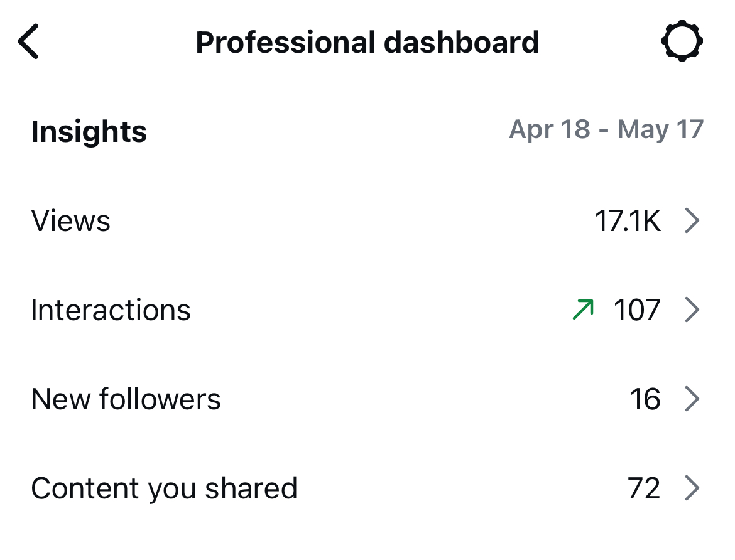
Task: Go back using the back arrow
Action: tap(28, 41)
